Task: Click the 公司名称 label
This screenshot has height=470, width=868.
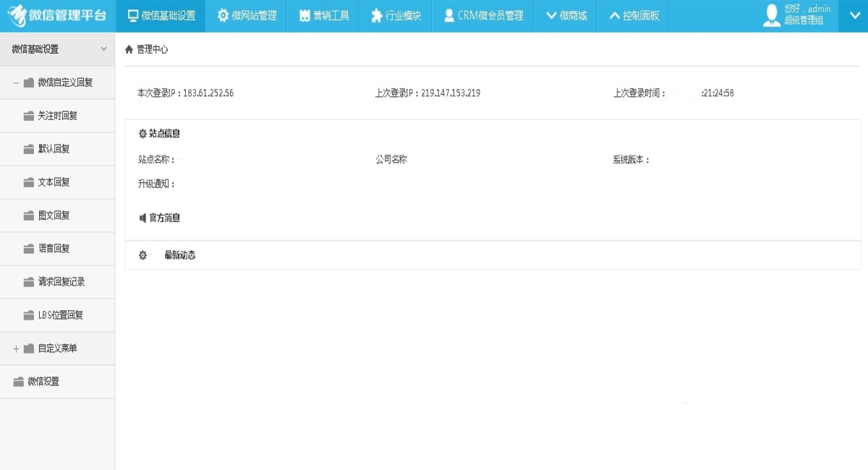Action: click(391, 160)
